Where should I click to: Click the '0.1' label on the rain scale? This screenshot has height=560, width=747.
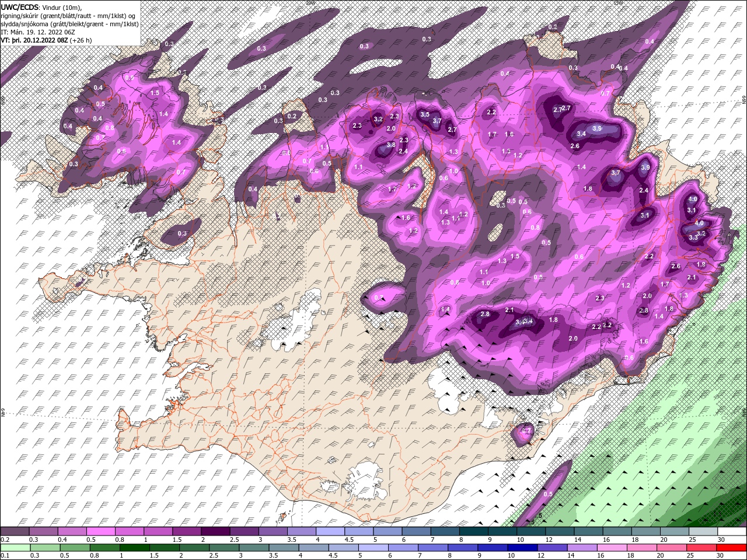click(x=5, y=555)
